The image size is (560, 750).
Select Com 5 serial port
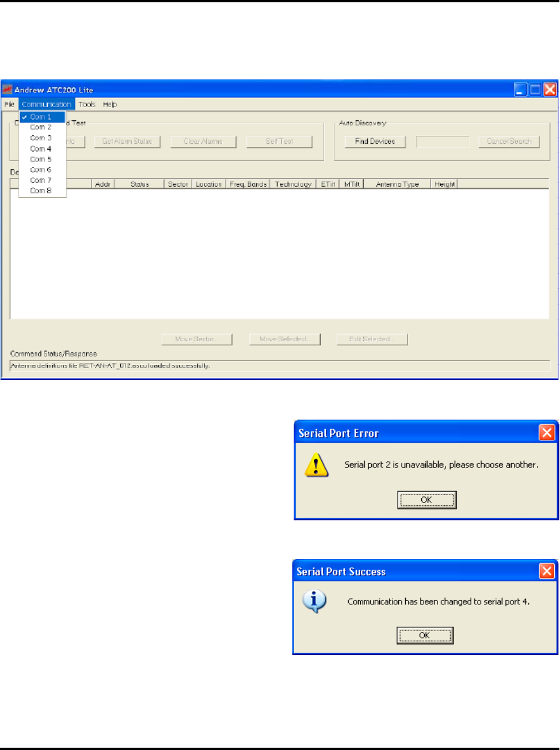coord(43,159)
